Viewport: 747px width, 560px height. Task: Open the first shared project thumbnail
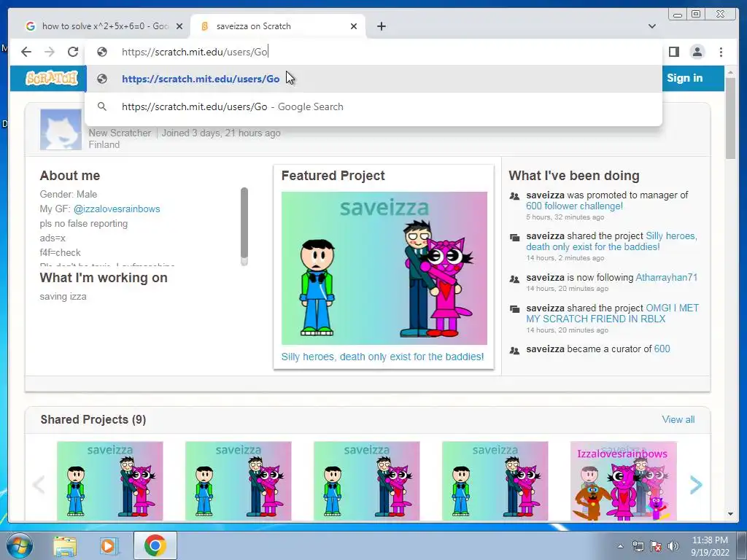(109, 481)
